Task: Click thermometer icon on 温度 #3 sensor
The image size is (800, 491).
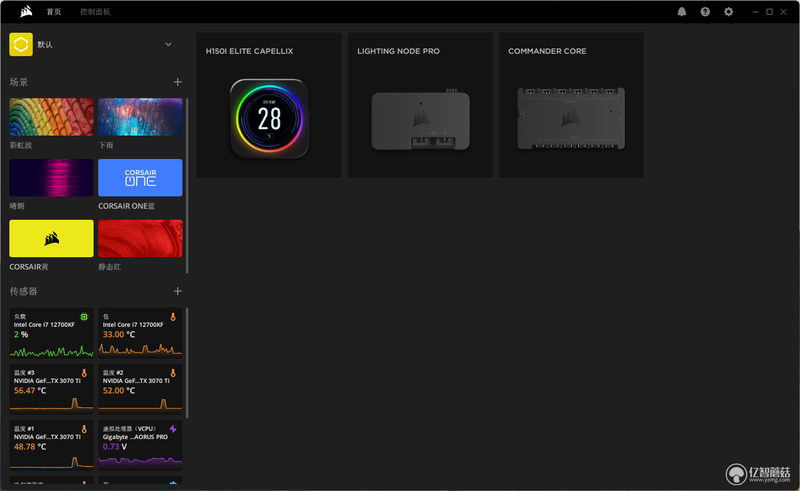Action: [x=84, y=373]
